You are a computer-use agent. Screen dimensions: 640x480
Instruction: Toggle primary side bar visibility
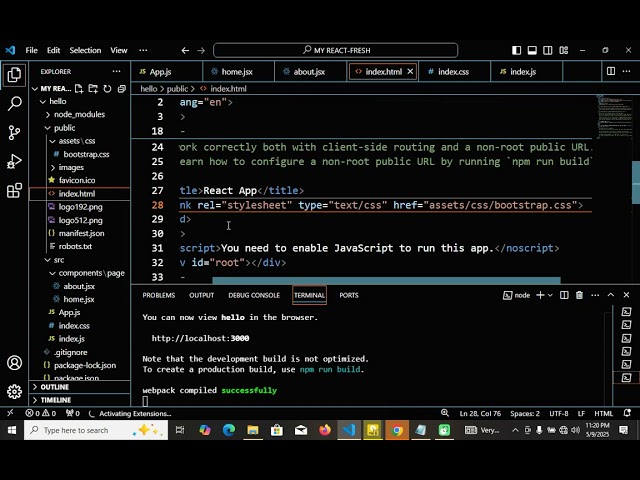516,50
